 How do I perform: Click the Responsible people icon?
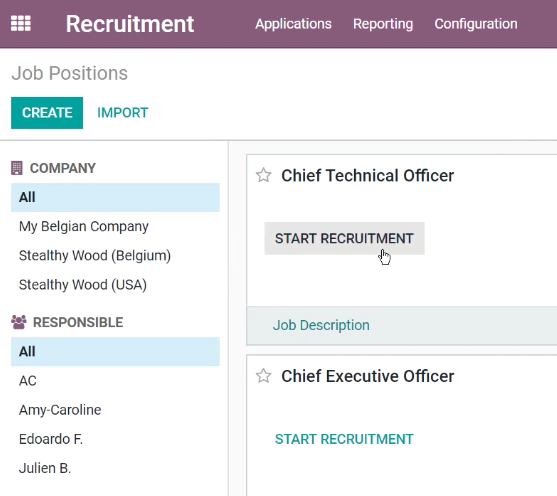(x=18, y=322)
